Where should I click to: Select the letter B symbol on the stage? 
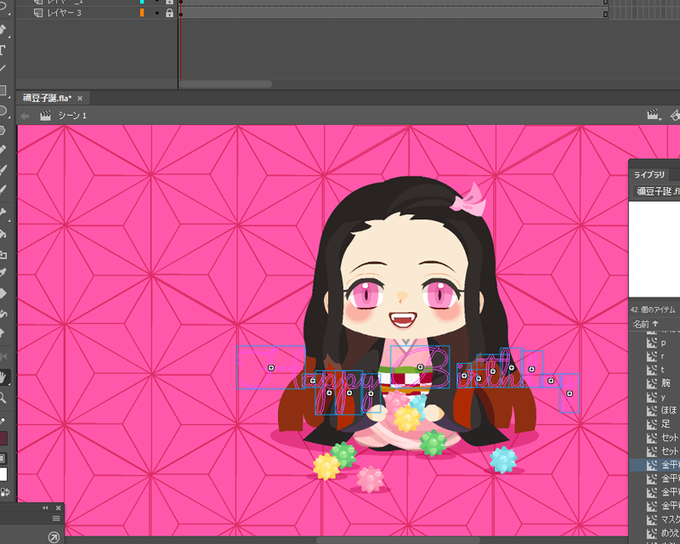click(420, 367)
